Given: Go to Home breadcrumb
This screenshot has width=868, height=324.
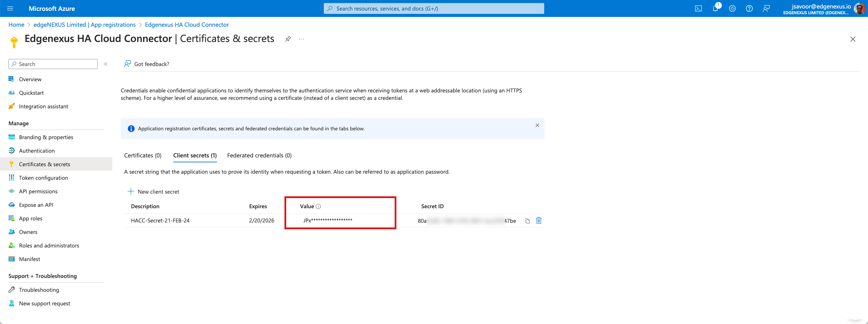Looking at the screenshot, I should coord(16,25).
